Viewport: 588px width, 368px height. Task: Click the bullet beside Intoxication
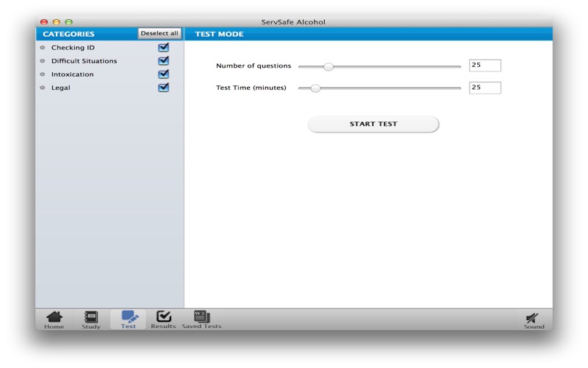[43, 74]
